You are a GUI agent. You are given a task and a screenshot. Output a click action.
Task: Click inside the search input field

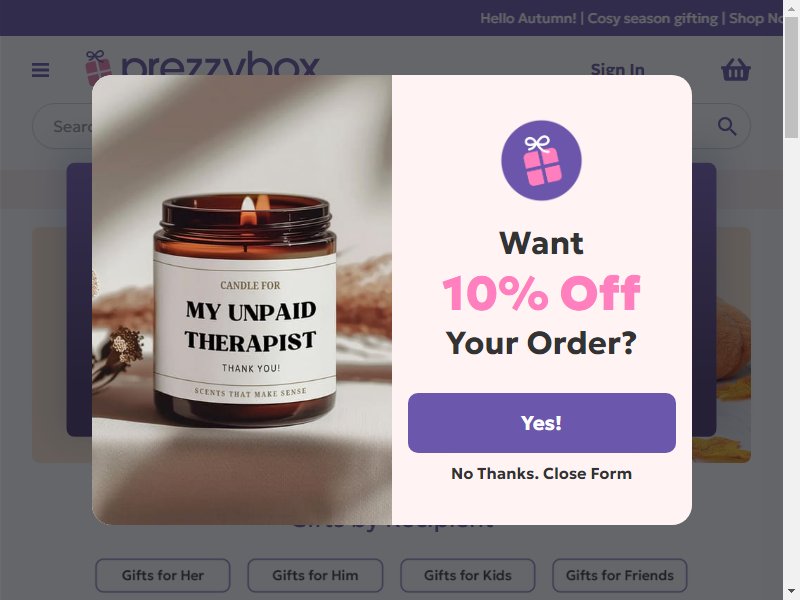tap(61, 126)
